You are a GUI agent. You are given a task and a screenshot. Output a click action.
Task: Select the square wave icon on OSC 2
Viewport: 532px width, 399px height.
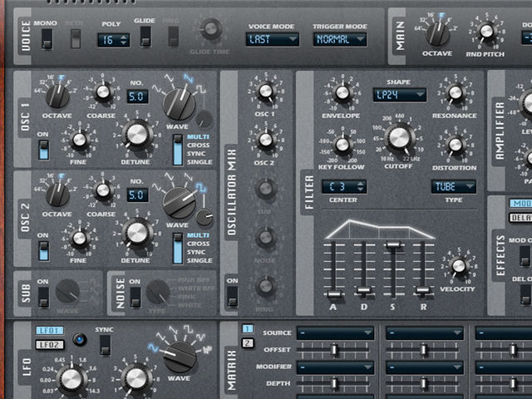(x=201, y=187)
